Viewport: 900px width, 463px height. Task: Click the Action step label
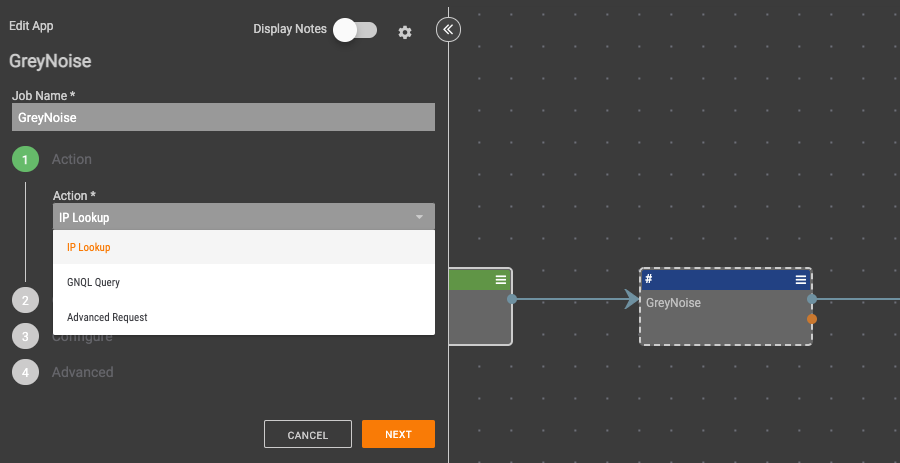pos(72,159)
